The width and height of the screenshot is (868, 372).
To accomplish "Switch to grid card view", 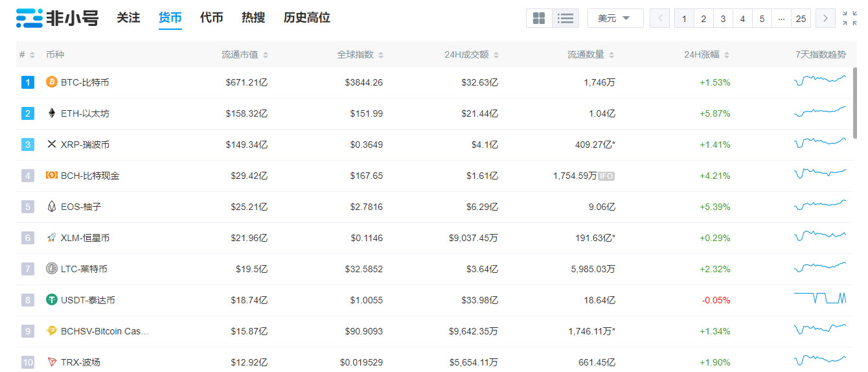I will point(539,18).
